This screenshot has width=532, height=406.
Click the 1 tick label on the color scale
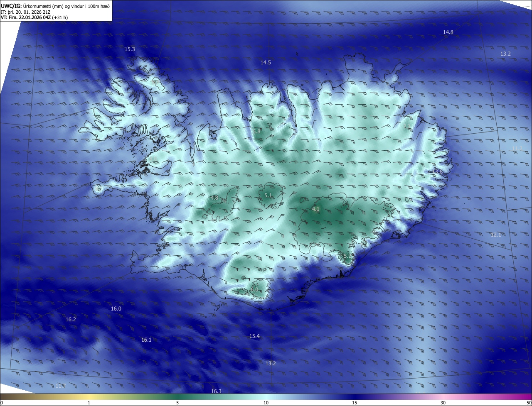[89, 403]
